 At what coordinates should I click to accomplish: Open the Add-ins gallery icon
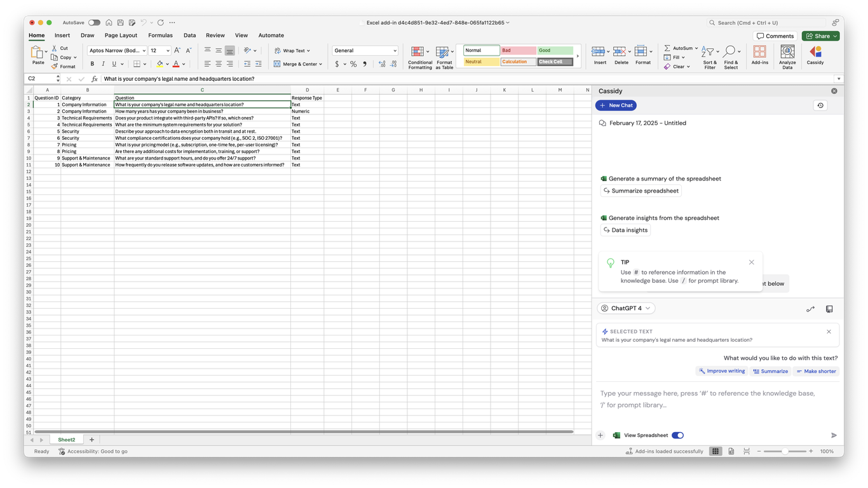pos(759,51)
